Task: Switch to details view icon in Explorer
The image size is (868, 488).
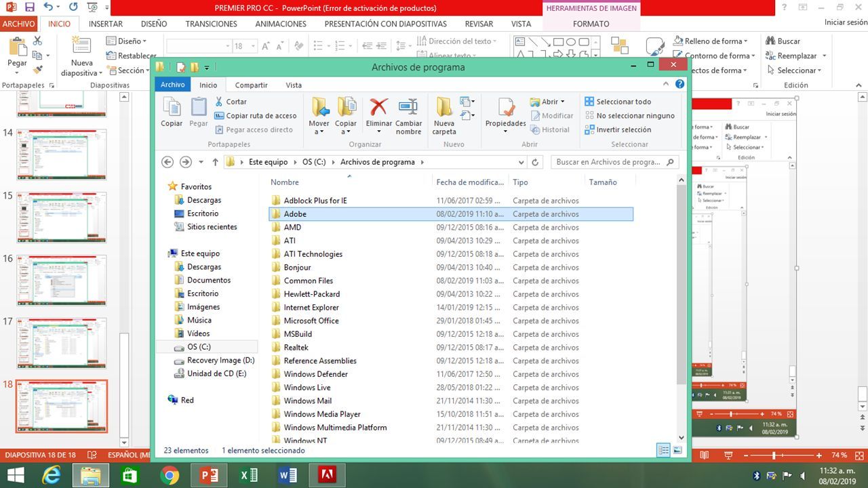Action: [x=664, y=450]
